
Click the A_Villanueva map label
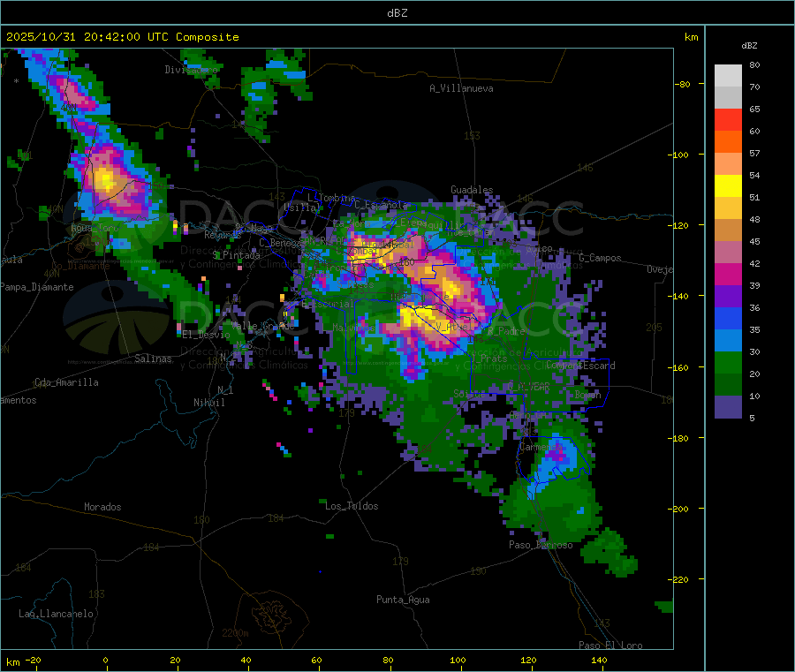[x=461, y=88]
